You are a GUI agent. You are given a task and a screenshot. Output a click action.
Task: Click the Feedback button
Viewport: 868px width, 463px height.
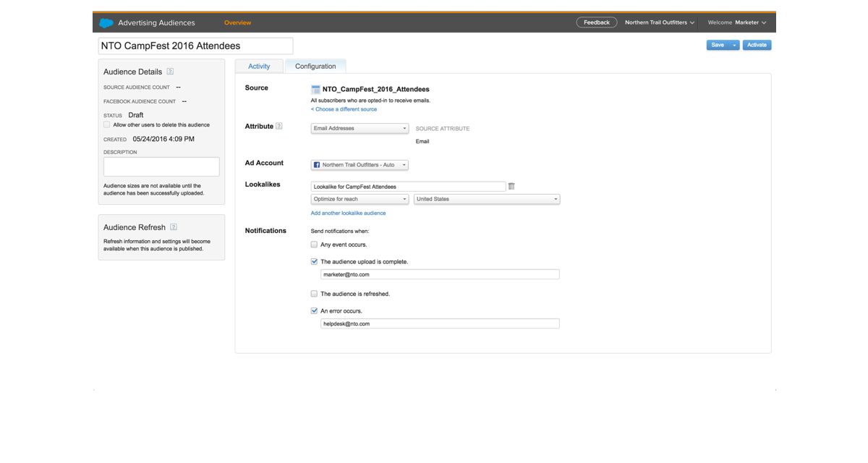(x=597, y=22)
